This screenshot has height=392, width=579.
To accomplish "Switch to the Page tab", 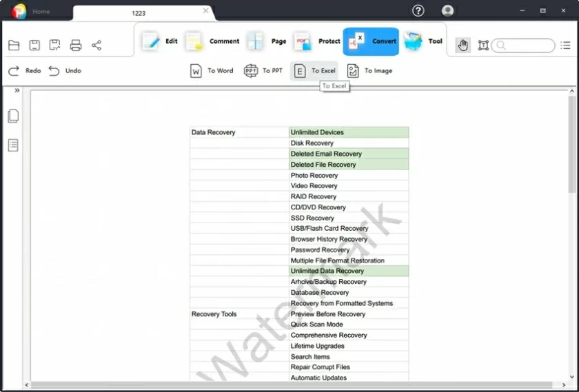I will click(267, 41).
